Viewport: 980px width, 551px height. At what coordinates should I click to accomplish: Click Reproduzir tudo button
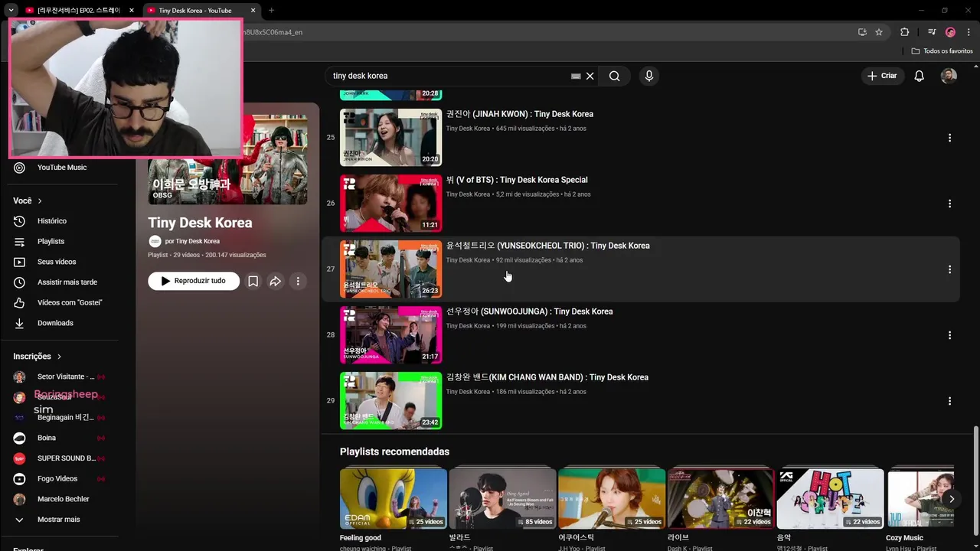(x=194, y=281)
